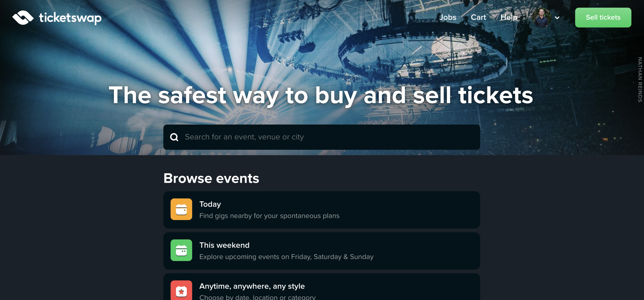Expand the account dropdown chevron
The image size is (644, 300).
pyautogui.click(x=557, y=18)
